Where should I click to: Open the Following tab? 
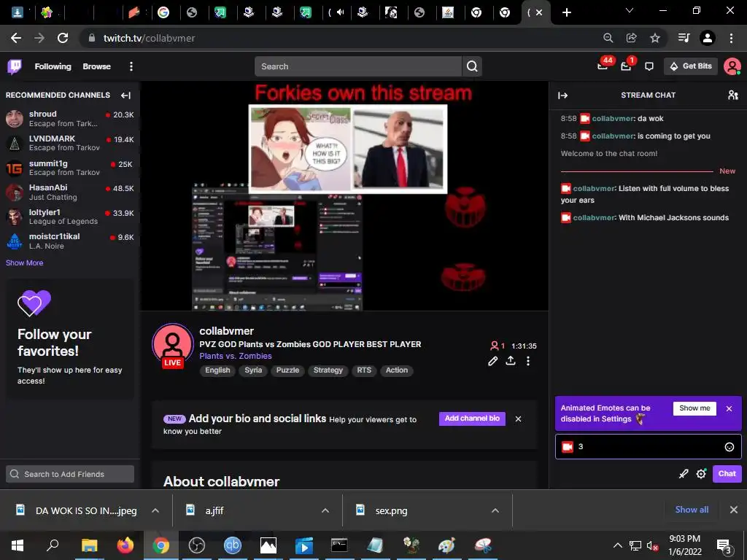[x=53, y=66]
